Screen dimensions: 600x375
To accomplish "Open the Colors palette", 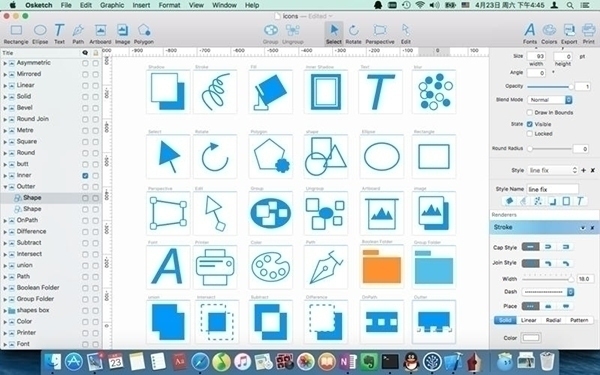I will (549, 34).
